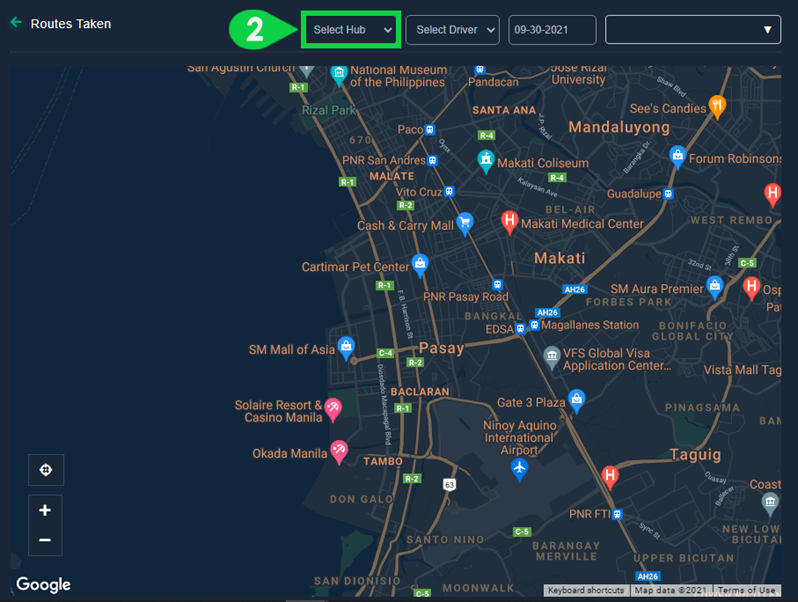Click the Google logo on the map

(43, 585)
